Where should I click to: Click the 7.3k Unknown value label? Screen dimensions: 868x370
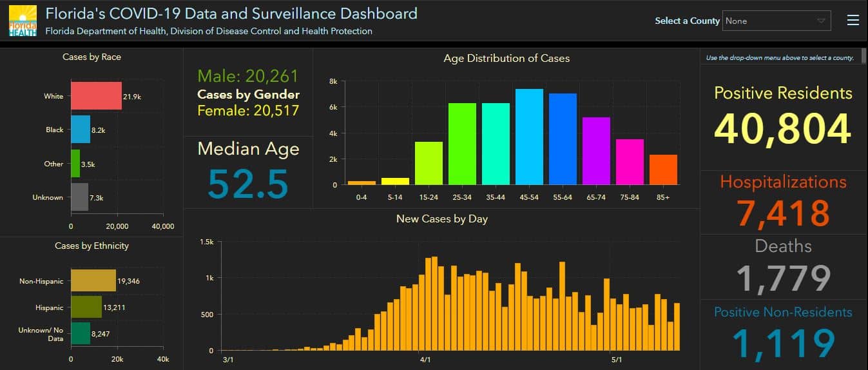coord(97,197)
